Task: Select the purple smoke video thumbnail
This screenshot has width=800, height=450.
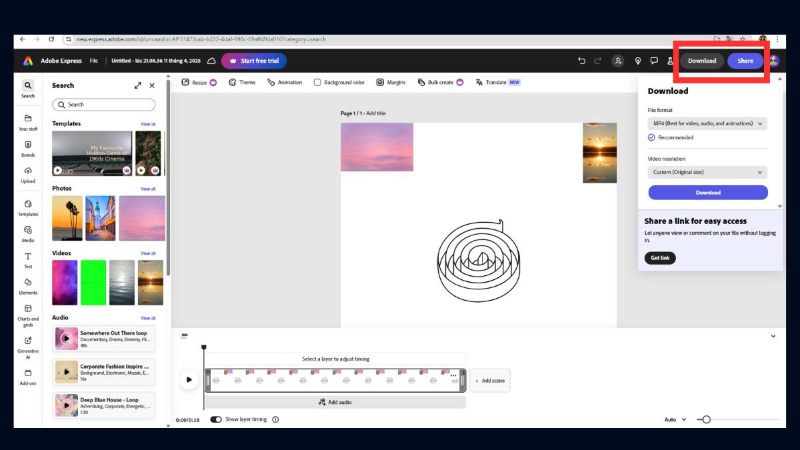Action: coord(65,283)
